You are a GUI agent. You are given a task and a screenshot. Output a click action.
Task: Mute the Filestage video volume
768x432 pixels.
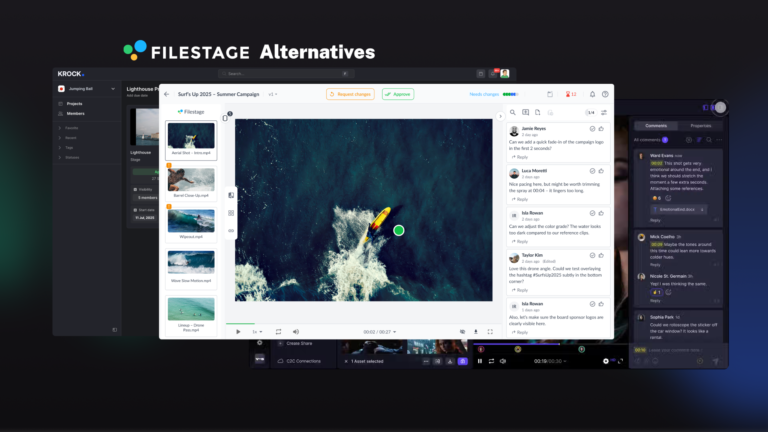(296, 332)
